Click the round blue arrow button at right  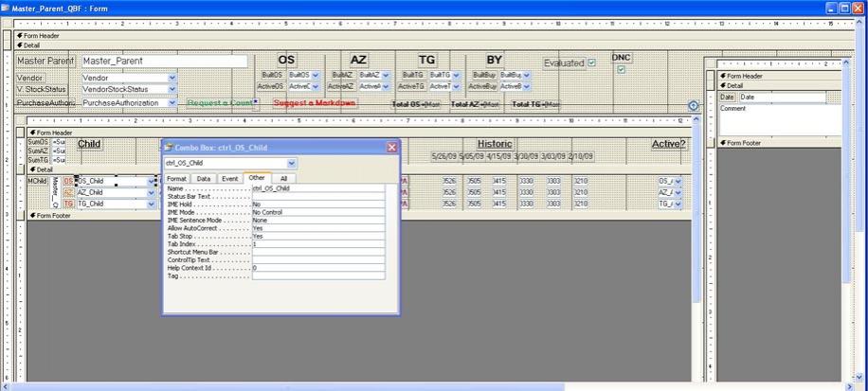point(693,106)
